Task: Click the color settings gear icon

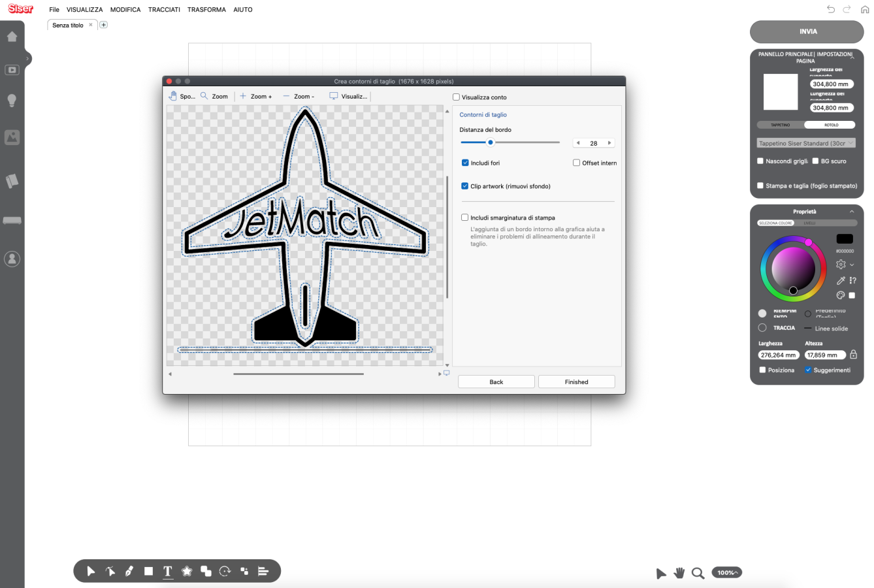Action: 841,265
